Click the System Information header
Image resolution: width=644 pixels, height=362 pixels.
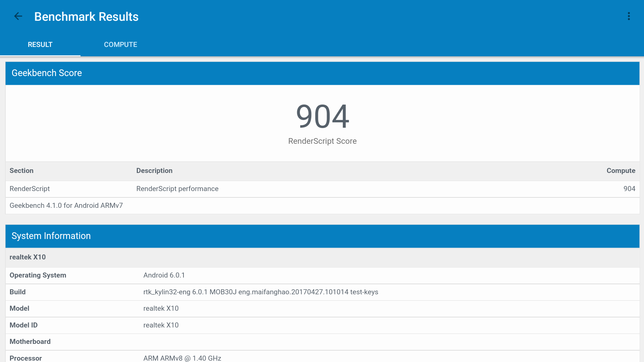(x=51, y=236)
